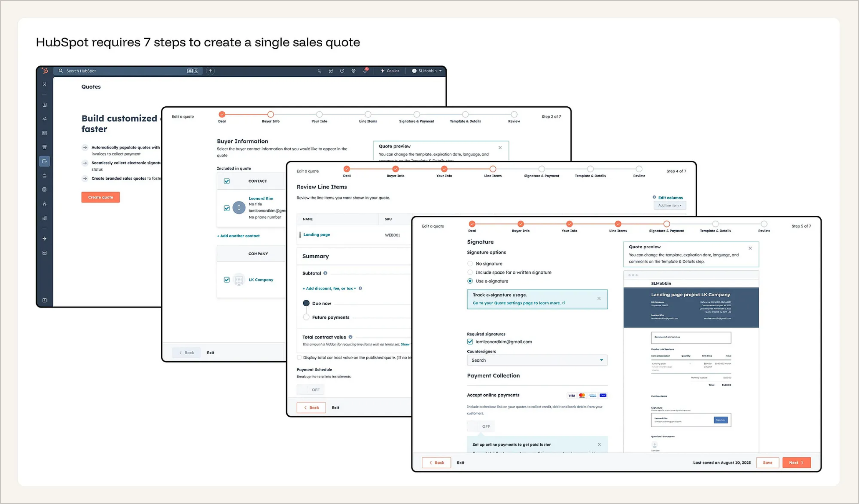
Task: Follow the Go to your Quote settings link
Action: 519,303
